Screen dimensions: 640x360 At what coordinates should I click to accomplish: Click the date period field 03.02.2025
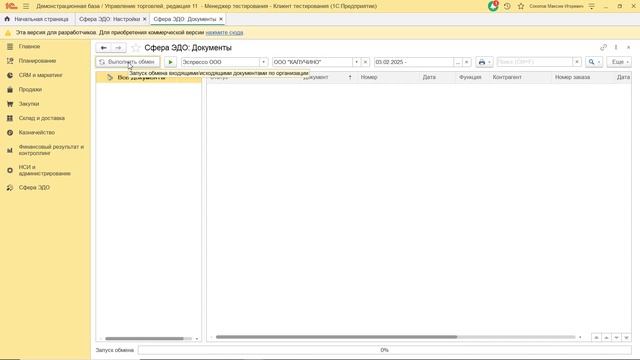[x=413, y=62]
